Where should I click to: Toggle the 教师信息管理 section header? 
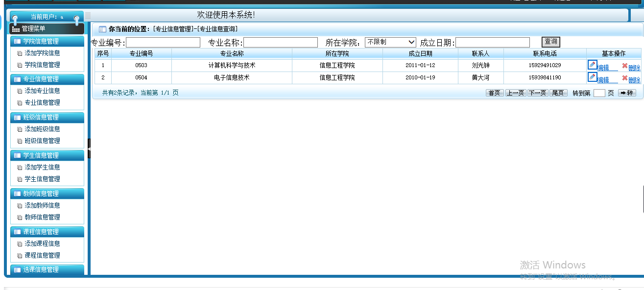click(47, 194)
